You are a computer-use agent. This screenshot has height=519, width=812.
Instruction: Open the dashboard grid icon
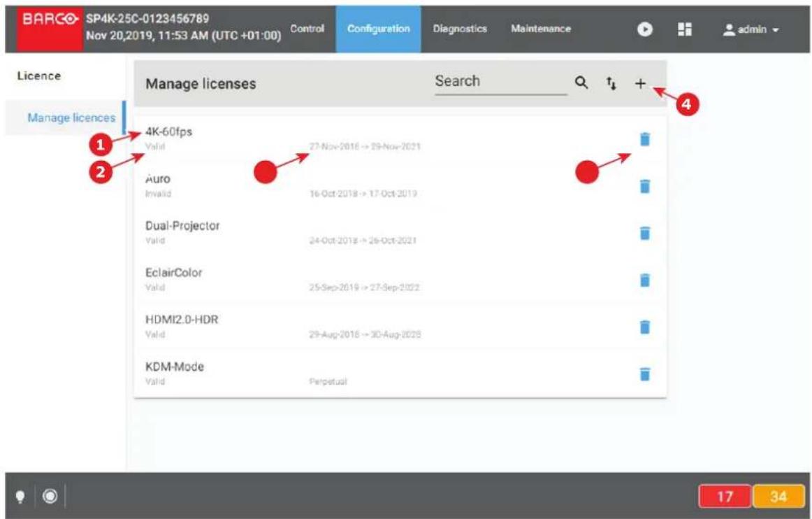click(685, 29)
